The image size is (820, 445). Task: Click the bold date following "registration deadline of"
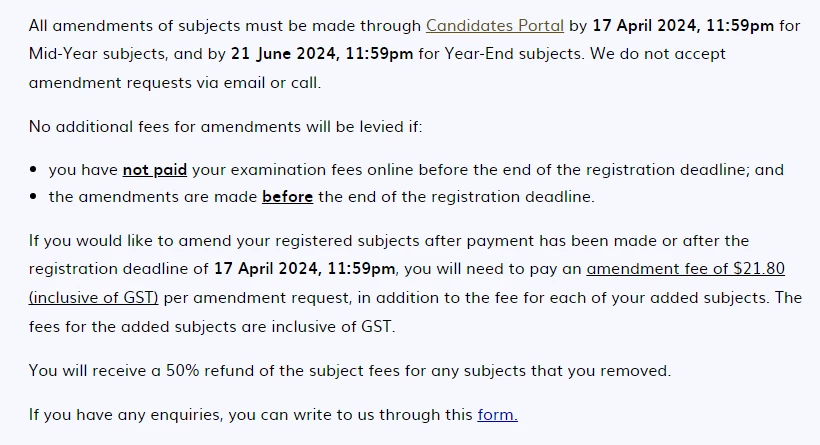(x=305, y=269)
